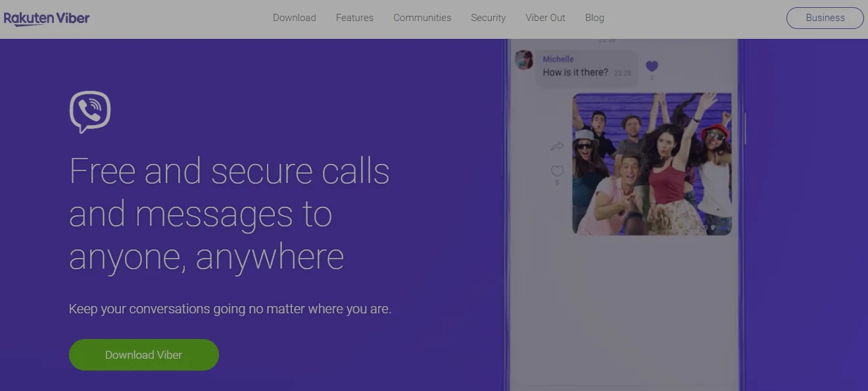Click the forward arrow beside the photo

point(557,146)
